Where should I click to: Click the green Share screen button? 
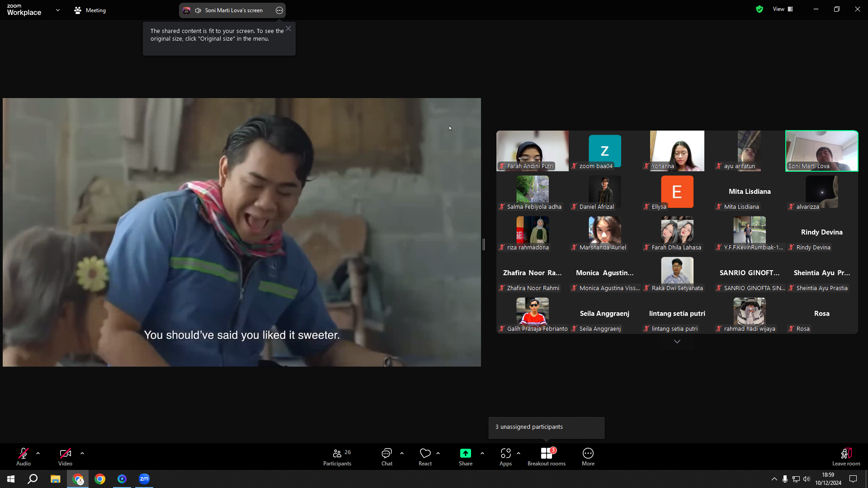(x=466, y=456)
